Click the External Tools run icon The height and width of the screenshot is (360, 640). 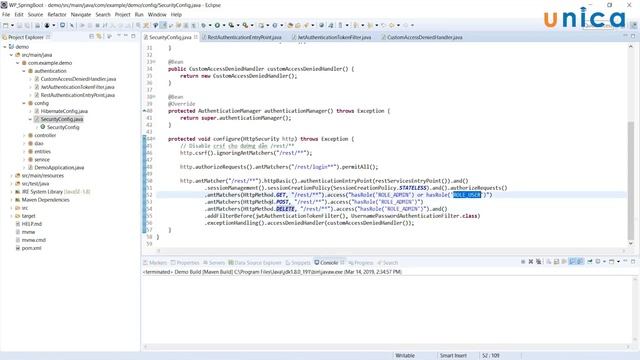coord(245,25)
